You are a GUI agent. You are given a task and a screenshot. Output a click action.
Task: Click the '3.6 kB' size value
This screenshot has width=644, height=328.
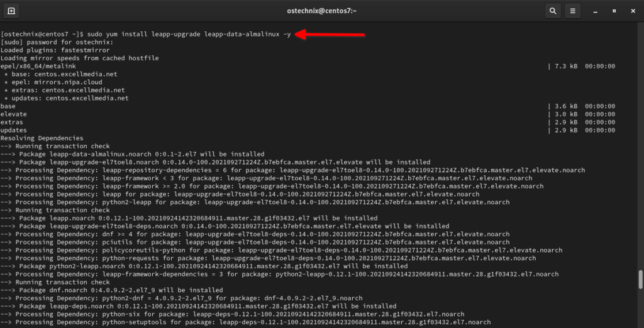[x=566, y=106]
